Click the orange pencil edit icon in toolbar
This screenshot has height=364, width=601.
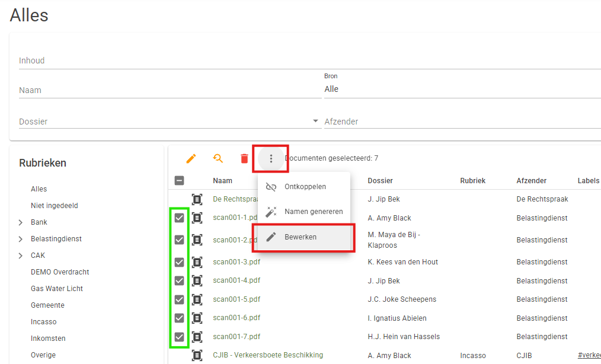coord(191,158)
